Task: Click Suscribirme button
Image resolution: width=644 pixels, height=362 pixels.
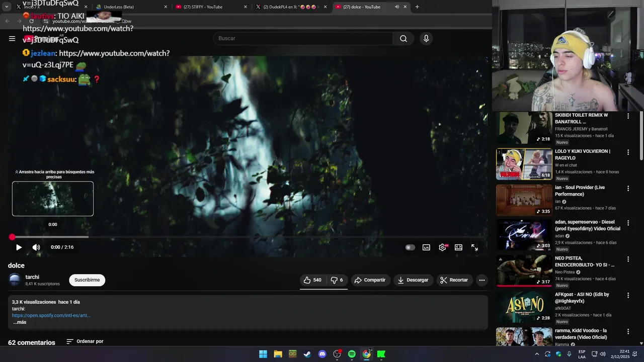Action: coord(87,280)
